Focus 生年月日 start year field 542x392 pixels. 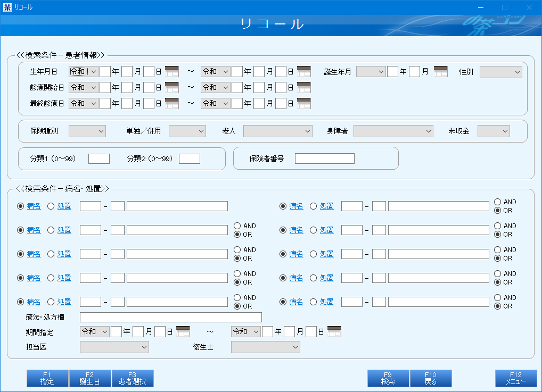(105, 71)
